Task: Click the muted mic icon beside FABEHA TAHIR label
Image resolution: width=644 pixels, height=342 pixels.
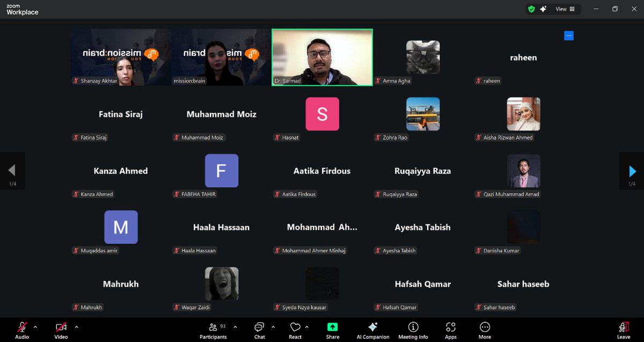Action: (x=177, y=194)
